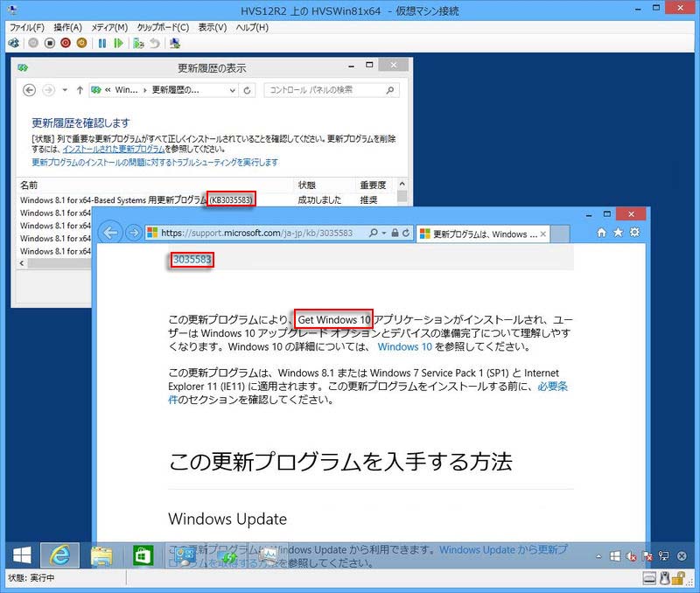700x593 pixels.
Task: Open the update troubleshooting link トラブルシューティングを実行します
Action: (x=155, y=162)
